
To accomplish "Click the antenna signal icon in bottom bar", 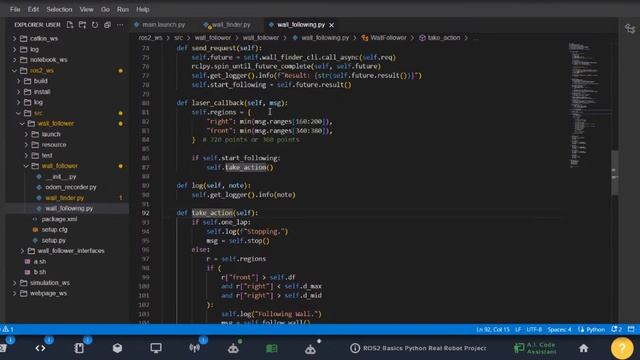I will point(194,348).
